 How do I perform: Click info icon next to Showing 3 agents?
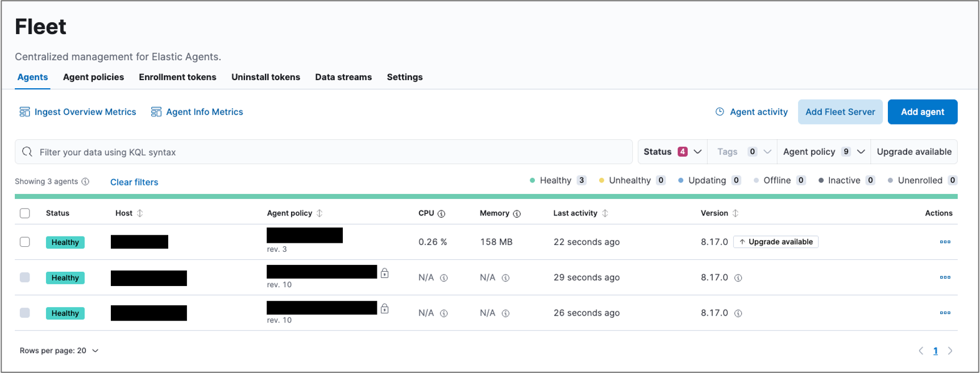[85, 181]
